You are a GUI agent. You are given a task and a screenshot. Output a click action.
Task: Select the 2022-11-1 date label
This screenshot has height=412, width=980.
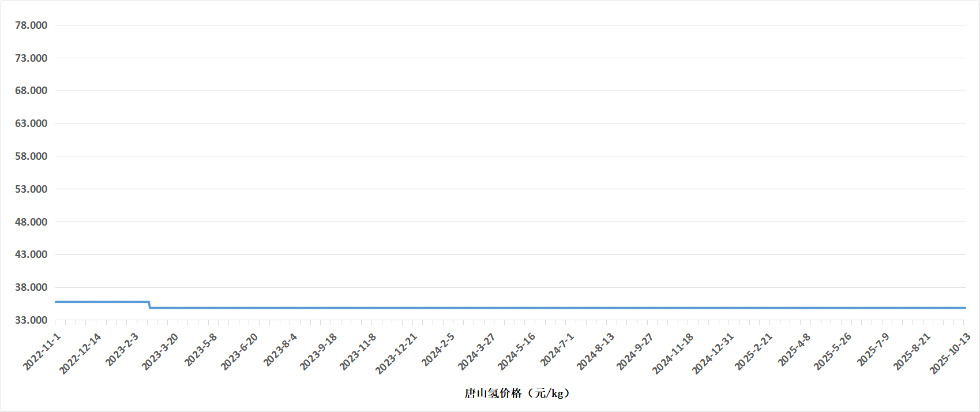tap(42, 351)
